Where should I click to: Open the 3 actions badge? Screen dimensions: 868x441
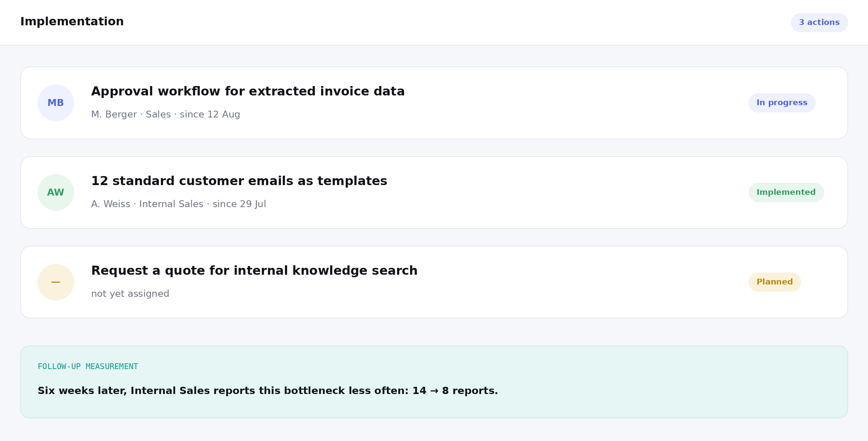click(x=819, y=22)
